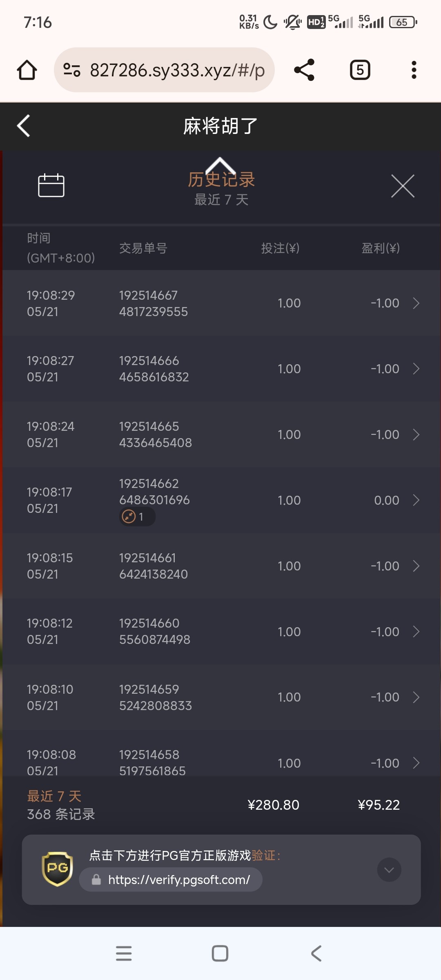Tap the browser home icon

click(x=27, y=70)
